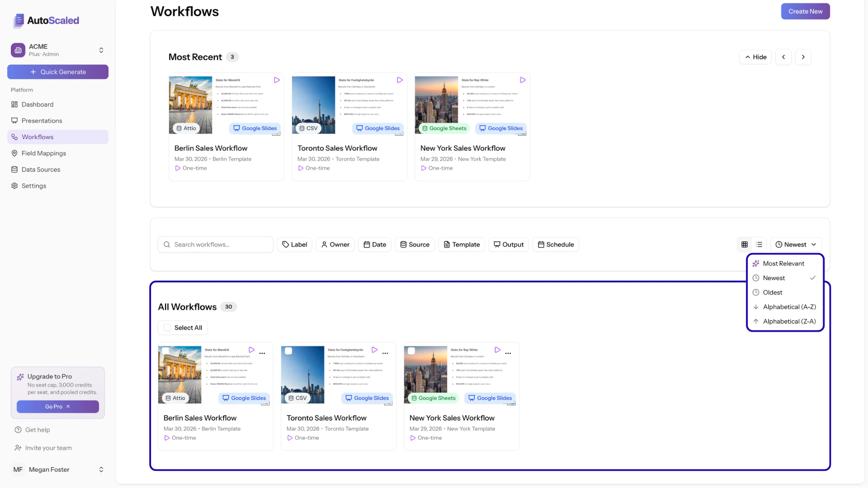Screen dimensions: 868x488
Task: Open the three-dot menu on Toronto Sales Workflow
Action: click(386, 353)
